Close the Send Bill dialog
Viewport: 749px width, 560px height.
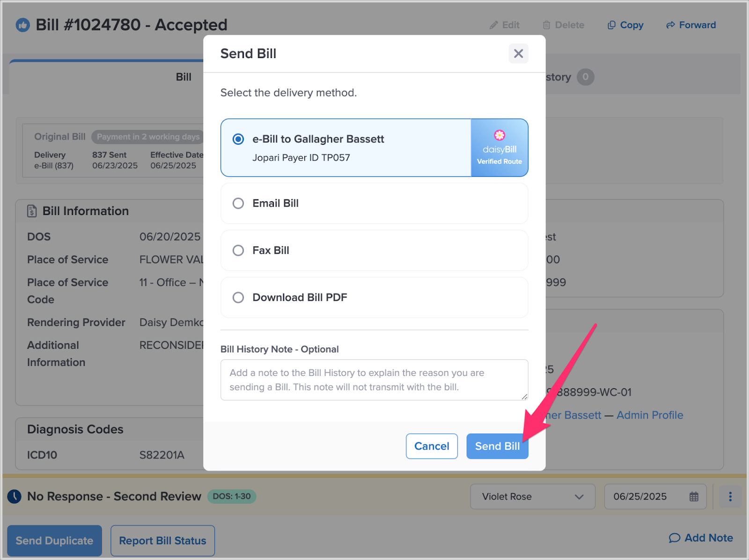pyautogui.click(x=518, y=53)
